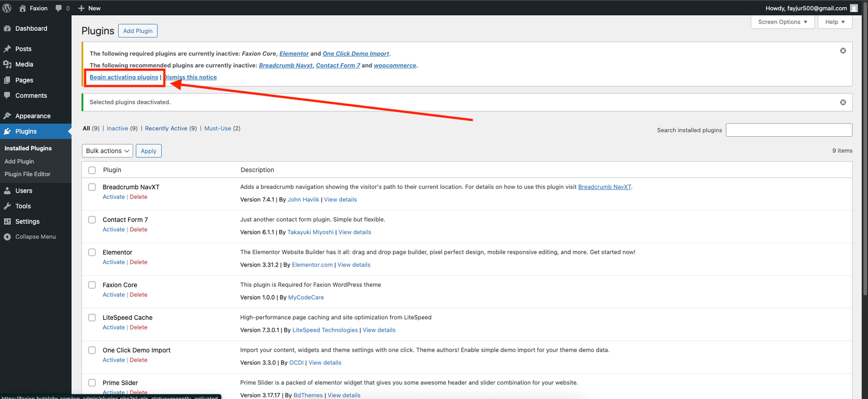This screenshot has height=399, width=868.
Task: Collapse the admin sidebar menu
Action: click(x=35, y=237)
